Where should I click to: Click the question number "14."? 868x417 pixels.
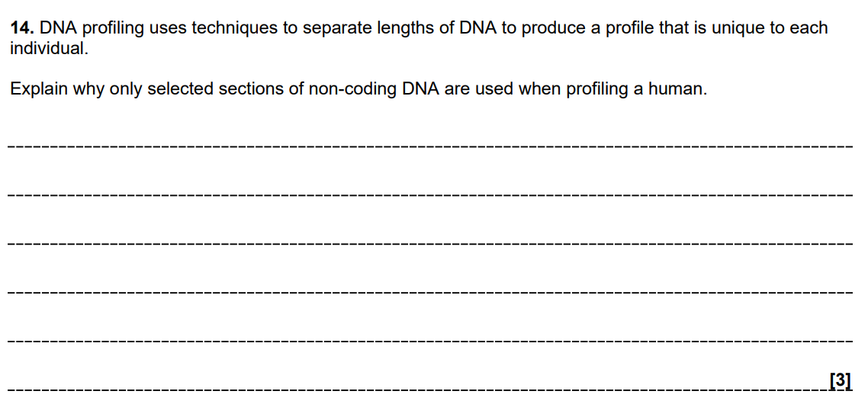22,28
